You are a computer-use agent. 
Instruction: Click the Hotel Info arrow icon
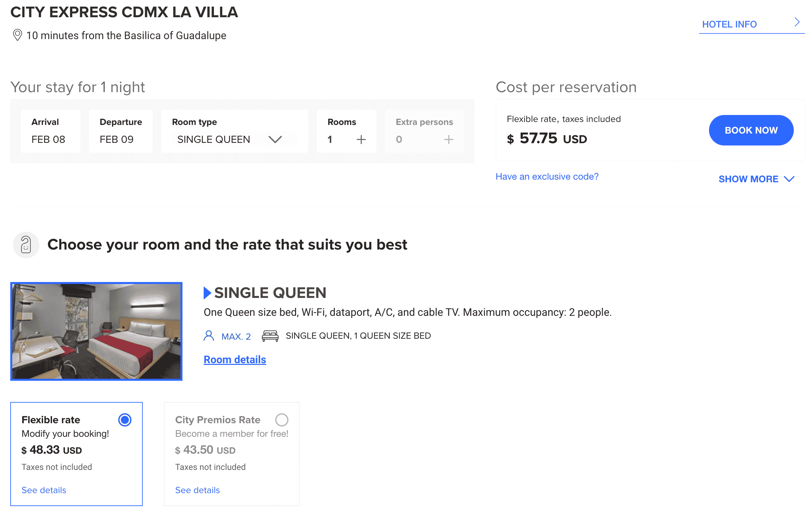[796, 22]
